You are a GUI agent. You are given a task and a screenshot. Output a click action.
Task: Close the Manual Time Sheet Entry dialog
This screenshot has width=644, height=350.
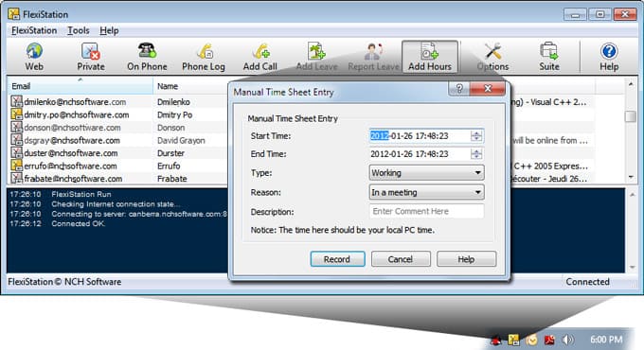point(488,88)
